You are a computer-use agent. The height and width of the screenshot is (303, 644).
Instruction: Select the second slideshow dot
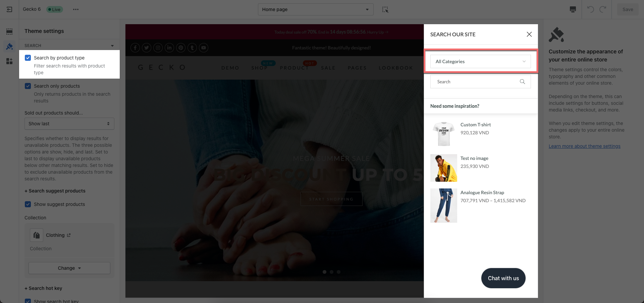pos(331,272)
